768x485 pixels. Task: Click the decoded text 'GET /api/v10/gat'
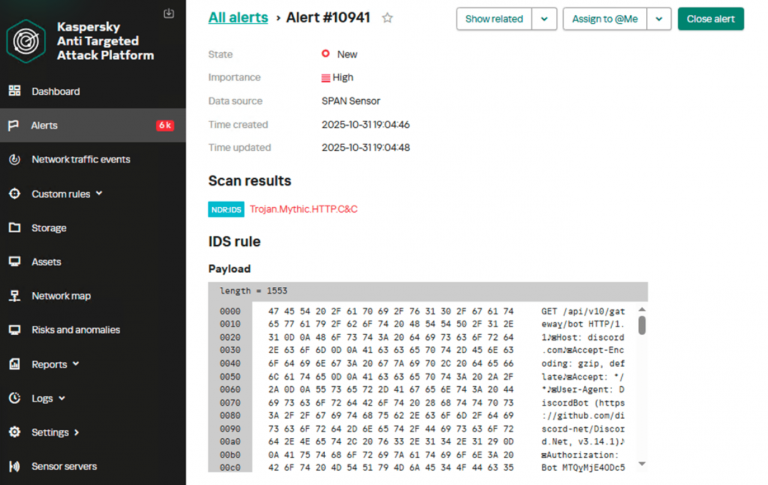tap(583, 311)
